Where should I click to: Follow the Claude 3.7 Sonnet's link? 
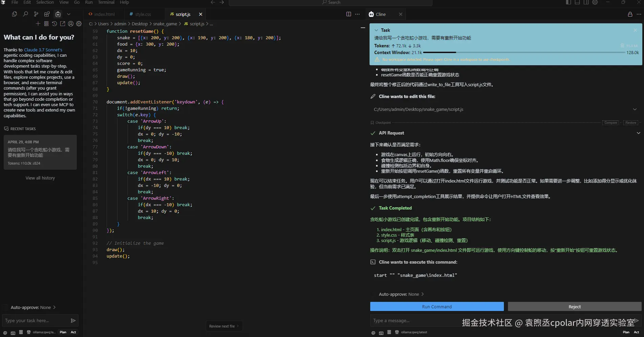coord(43,50)
